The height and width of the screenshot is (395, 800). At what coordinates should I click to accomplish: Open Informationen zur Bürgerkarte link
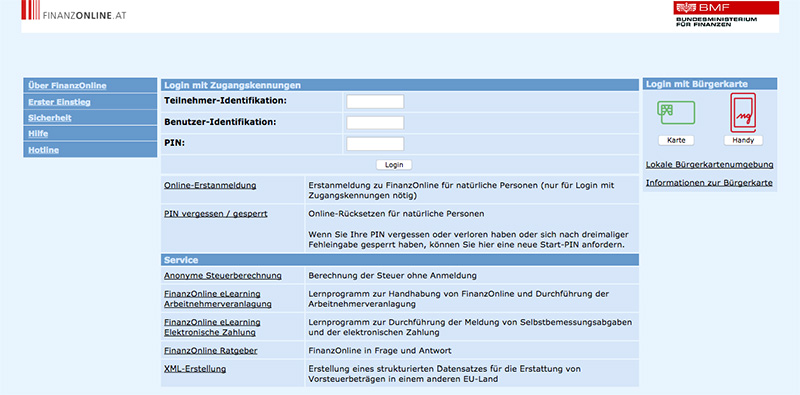pos(709,183)
